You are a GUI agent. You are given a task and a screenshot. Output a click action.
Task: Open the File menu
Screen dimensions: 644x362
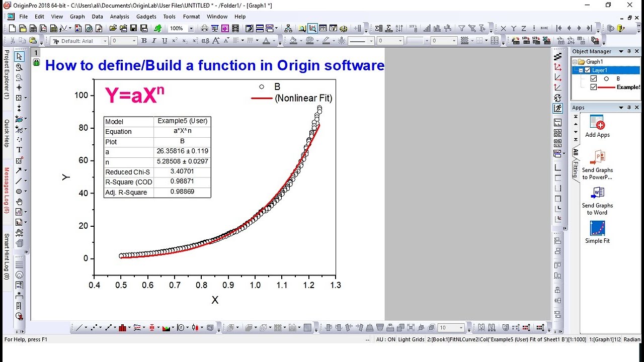[x=24, y=17]
